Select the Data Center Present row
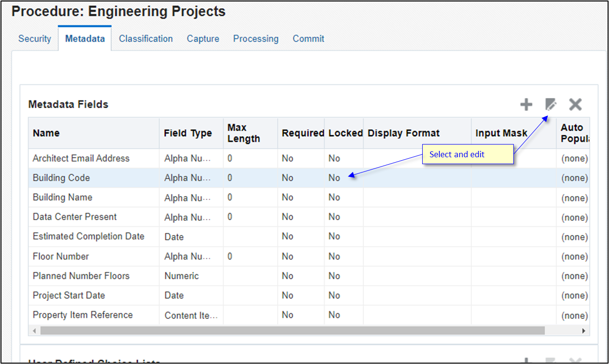Image resolution: width=609 pixels, height=364 pixels. pos(74,217)
